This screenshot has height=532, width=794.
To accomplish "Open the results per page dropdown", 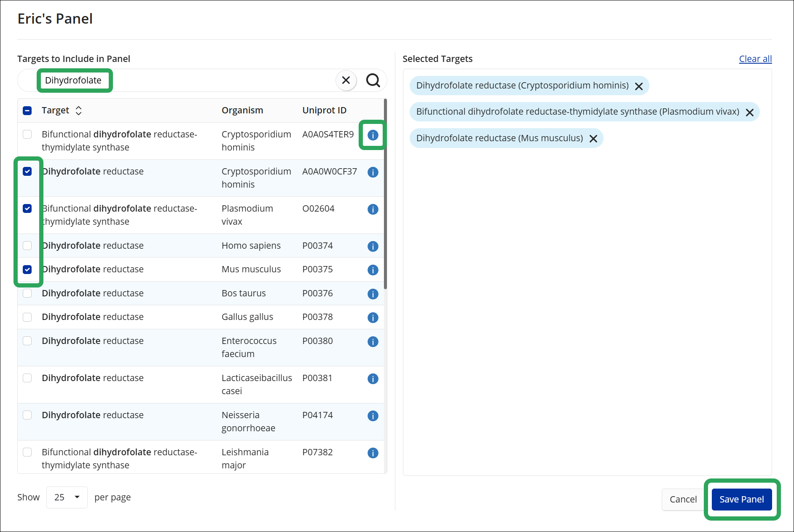I will 67,497.
